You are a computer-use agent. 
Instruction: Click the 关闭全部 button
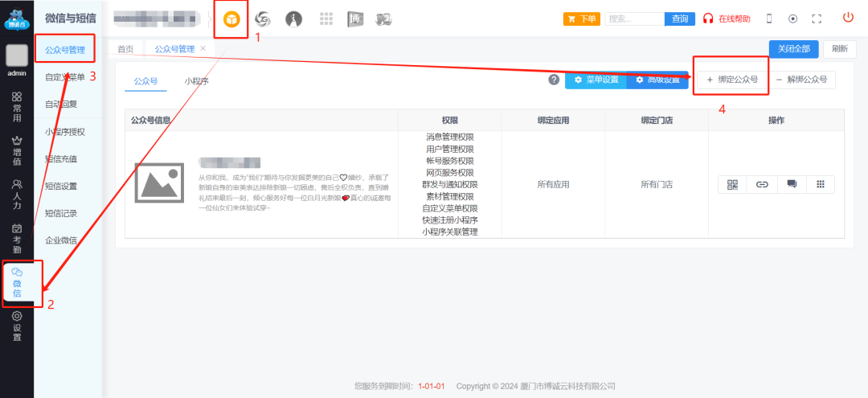click(794, 49)
